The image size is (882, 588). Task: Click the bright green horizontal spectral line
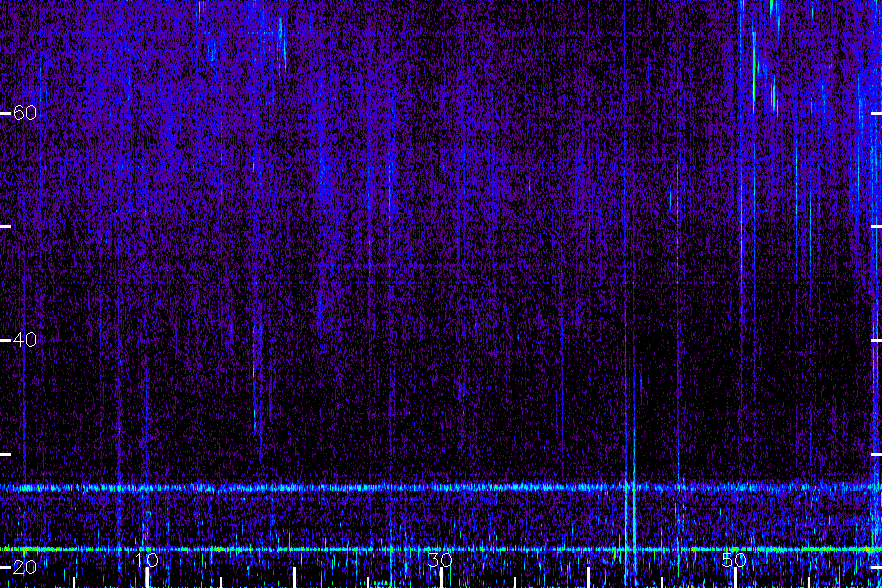[x=441, y=549]
